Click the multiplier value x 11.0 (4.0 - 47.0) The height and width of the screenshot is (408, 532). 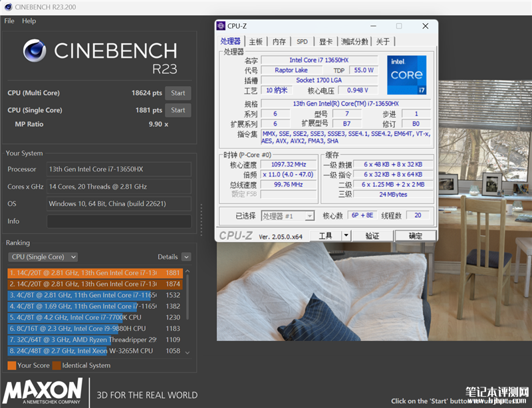pyautogui.click(x=289, y=175)
